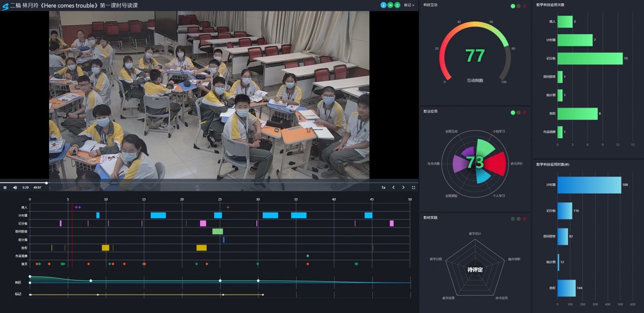This screenshot has width=644, height=313.
Task: Select the 记分板 bar in usage count chart
Action: pyautogui.click(x=590, y=59)
